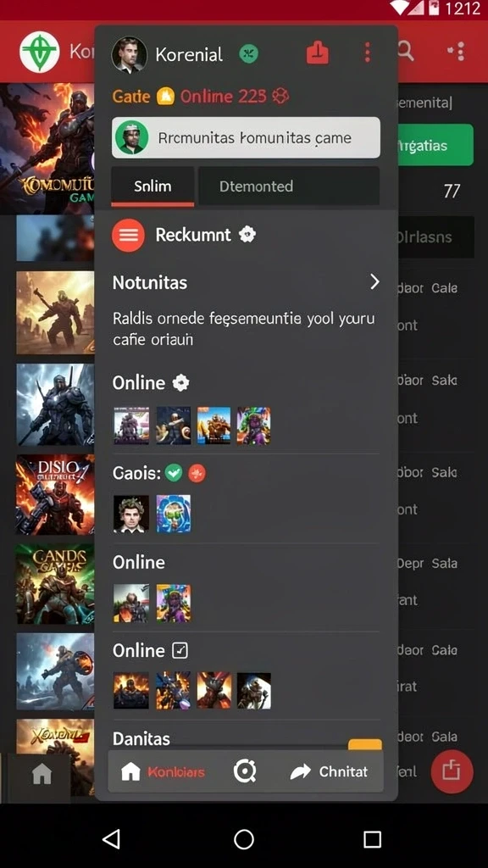Open the blue game thumbnail under Gaois

(x=173, y=514)
